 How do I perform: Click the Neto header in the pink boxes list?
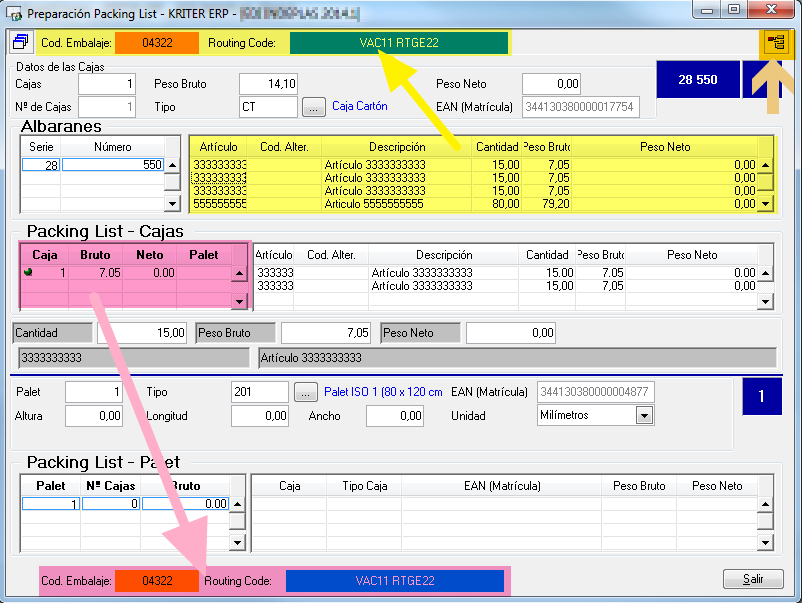click(x=150, y=255)
